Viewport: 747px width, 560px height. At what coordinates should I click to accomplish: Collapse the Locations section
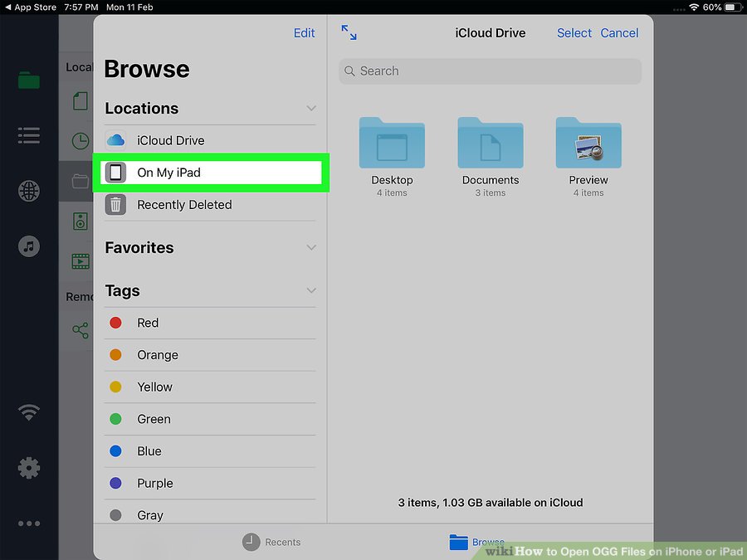coord(311,108)
